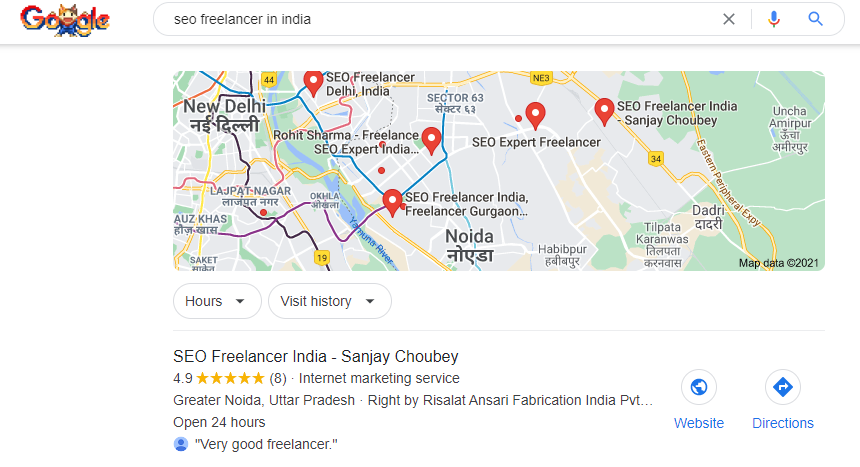The image size is (860, 467).
Task: Select the Rohit Sharma map pin
Action: (x=431, y=140)
